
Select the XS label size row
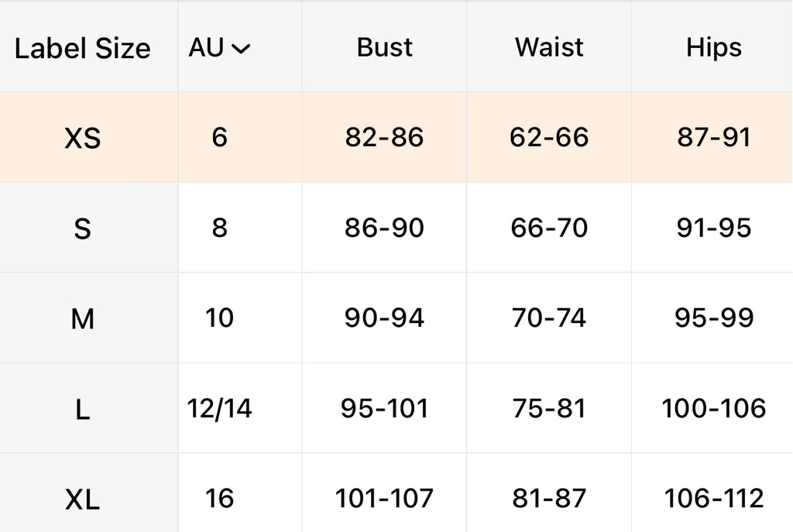(82, 139)
